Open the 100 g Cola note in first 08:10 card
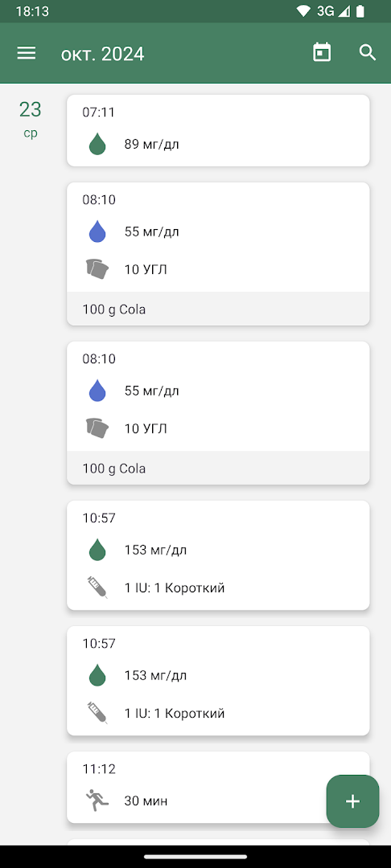Screen dimensions: 391x868 218,309
